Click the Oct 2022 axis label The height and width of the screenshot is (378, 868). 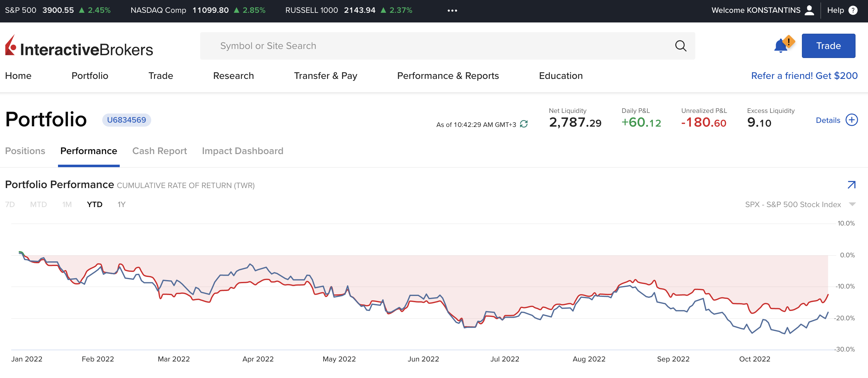point(755,359)
